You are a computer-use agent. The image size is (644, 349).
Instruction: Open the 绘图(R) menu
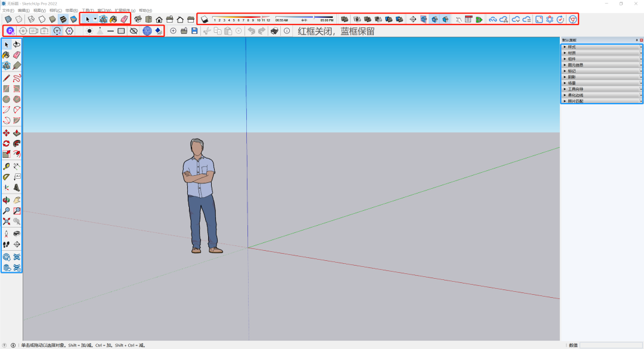(x=72, y=11)
